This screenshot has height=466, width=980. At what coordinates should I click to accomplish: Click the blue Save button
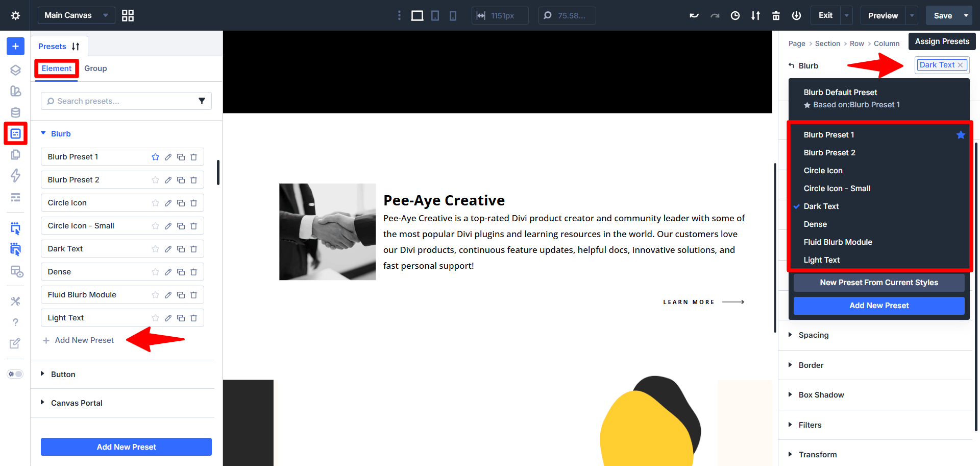(943, 15)
